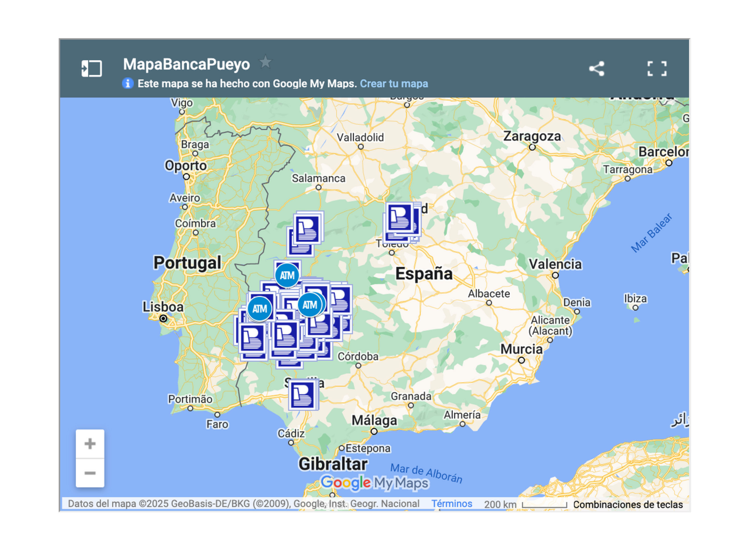Image resolution: width=756 pixels, height=554 pixels.
Task: Open the map legend side panel
Action: pyautogui.click(x=92, y=68)
